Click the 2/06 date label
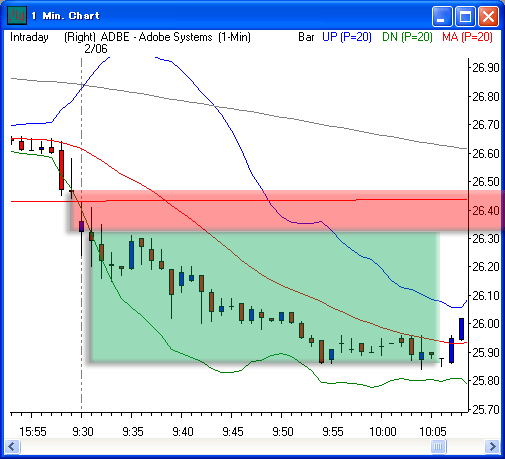 tap(96, 49)
